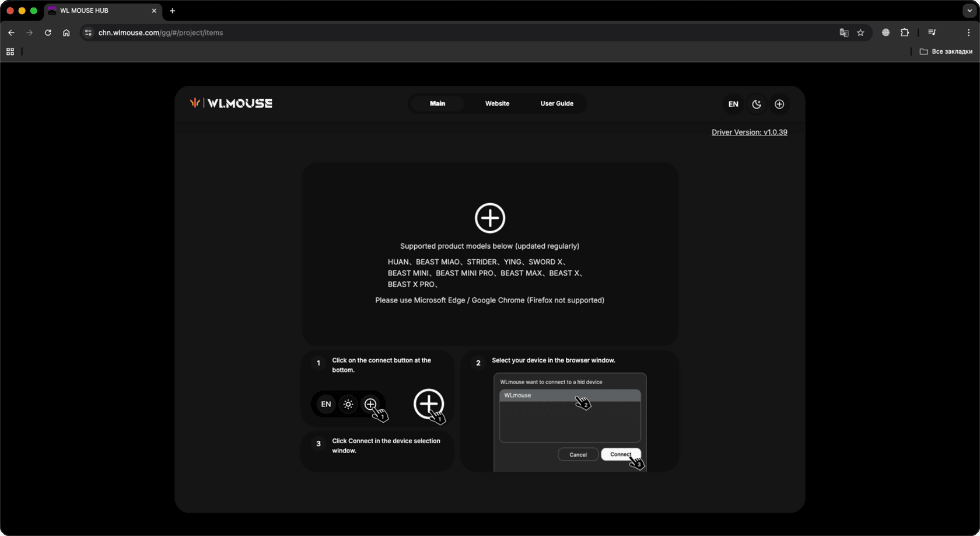The height and width of the screenshot is (536, 980).
Task: Click the connect device icon in header
Action: 779,104
